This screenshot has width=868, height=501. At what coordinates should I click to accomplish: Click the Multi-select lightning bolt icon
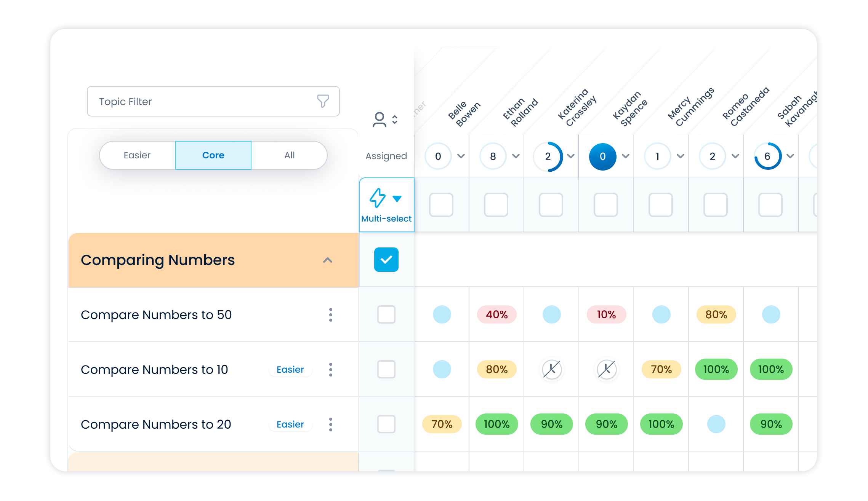378,198
